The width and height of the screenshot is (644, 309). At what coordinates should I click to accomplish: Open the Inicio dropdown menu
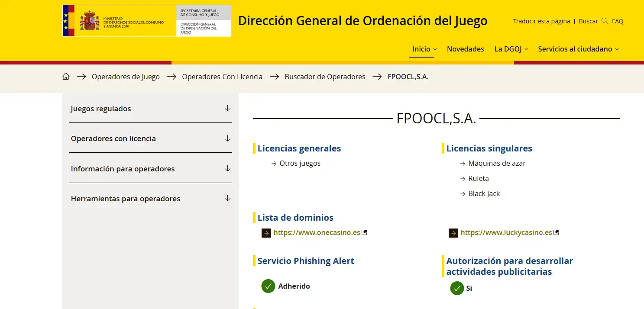pos(424,49)
